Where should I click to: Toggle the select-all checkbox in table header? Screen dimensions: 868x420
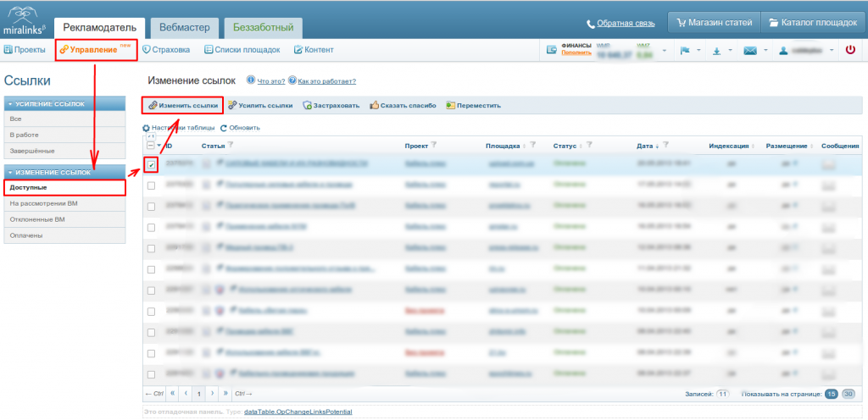click(151, 146)
